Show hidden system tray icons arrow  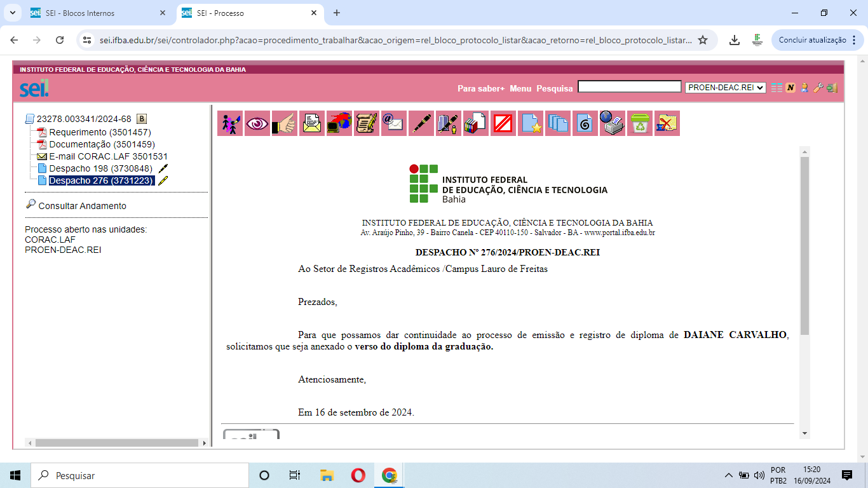[x=728, y=475]
